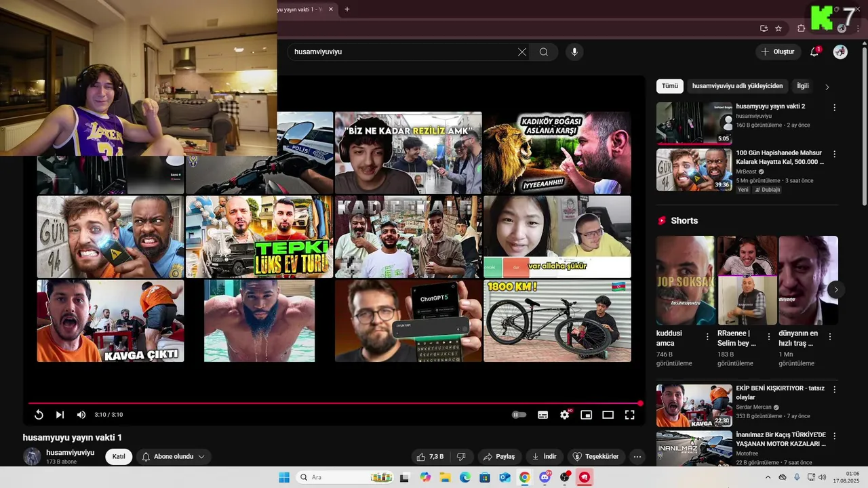Mute the video volume
The width and height of the screenshot is (868, 488).
coord(81,415)
